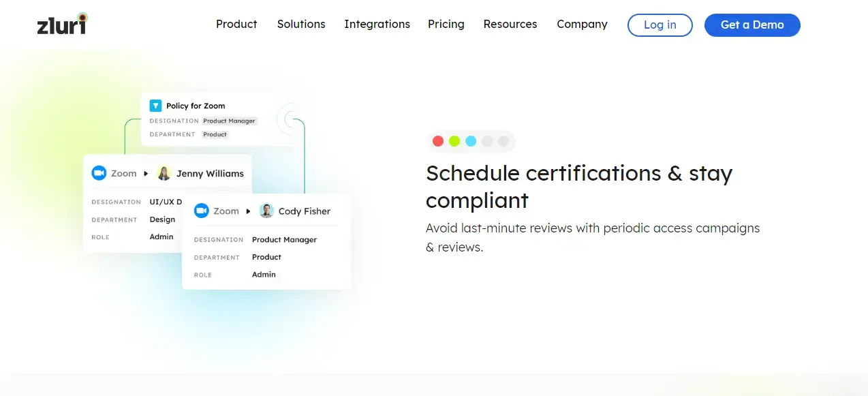The width and height of the screenshot is (868, 396).
Task: Click 'Admin' role in Cody Fisher card
Action: [264, 275]
